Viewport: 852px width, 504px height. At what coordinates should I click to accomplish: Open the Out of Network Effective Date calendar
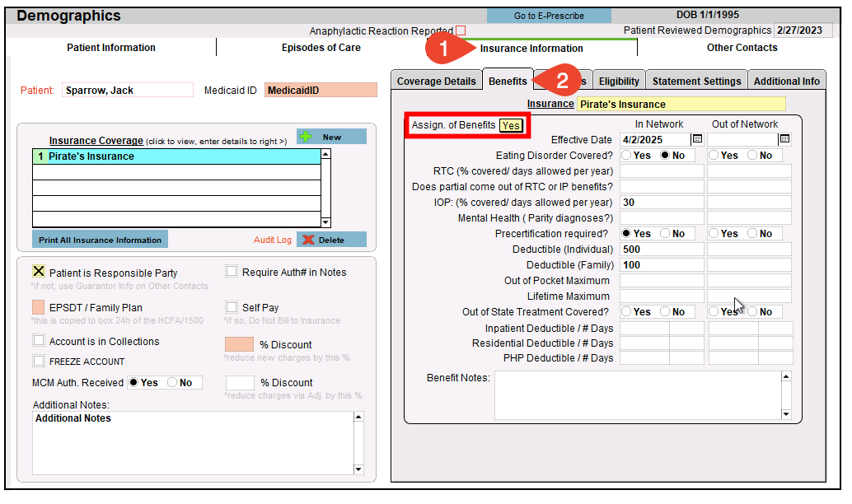click(784, 139)
